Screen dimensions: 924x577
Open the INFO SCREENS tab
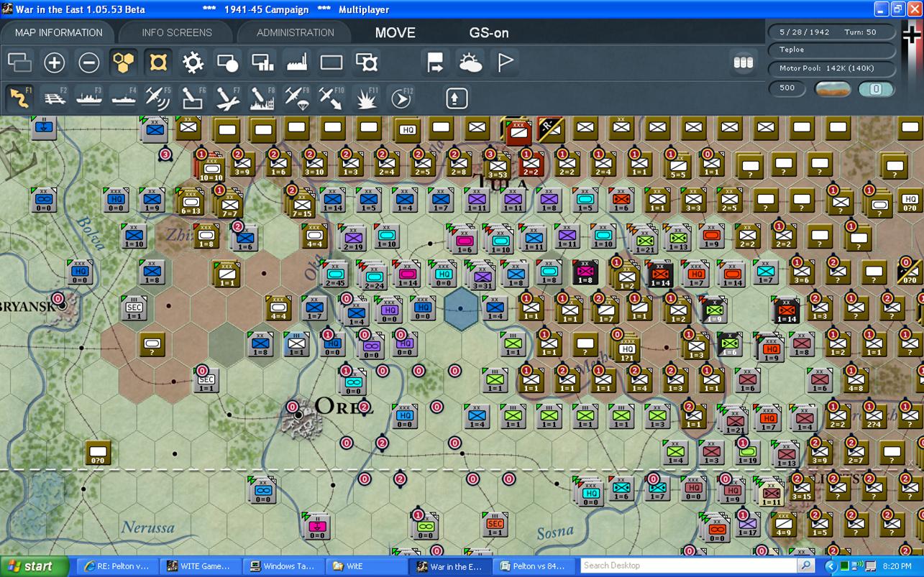click(x=177, y=32)
